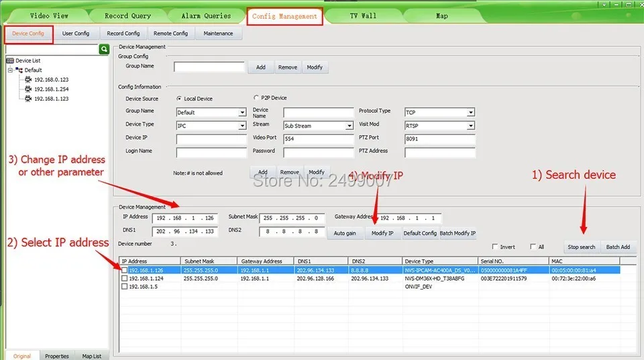Click the DNS2 field 8.8.8.8
This screenshot has width=644, height=360.
tap(292, 231)
